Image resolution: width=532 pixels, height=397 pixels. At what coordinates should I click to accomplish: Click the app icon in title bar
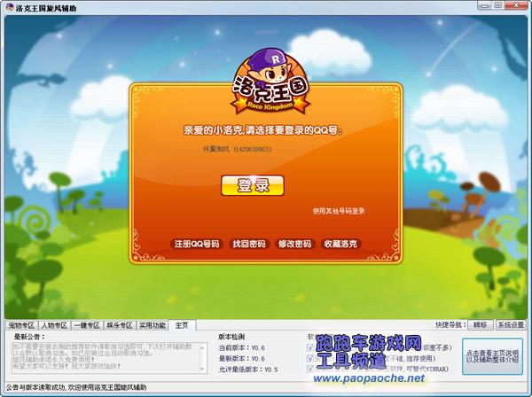(x=10, y=7)
